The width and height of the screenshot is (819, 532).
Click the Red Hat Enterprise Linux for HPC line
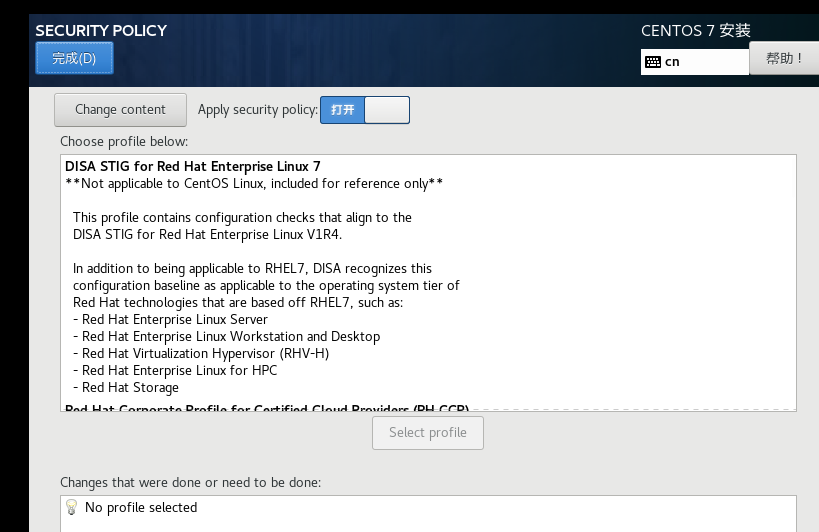pos(175,371)
